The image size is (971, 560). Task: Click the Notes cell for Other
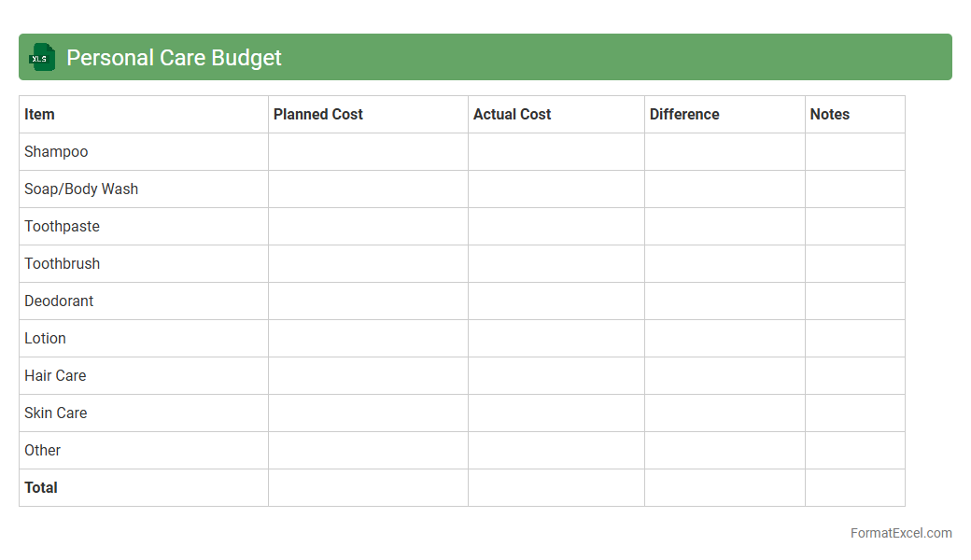pos(854,451)
